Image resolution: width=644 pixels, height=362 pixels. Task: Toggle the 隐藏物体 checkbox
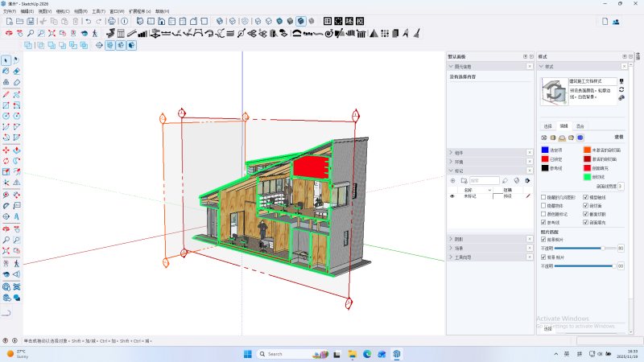click(x=544, y=205)
